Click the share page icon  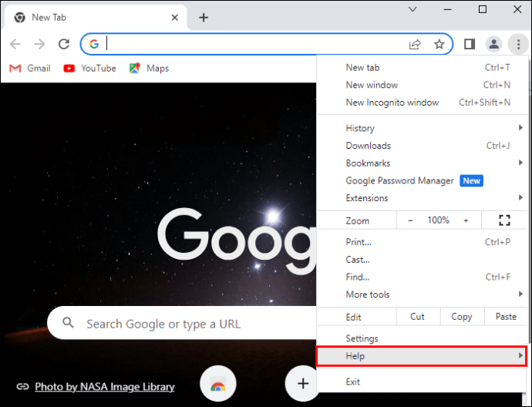pyautogui.click(x=416, y=44)
